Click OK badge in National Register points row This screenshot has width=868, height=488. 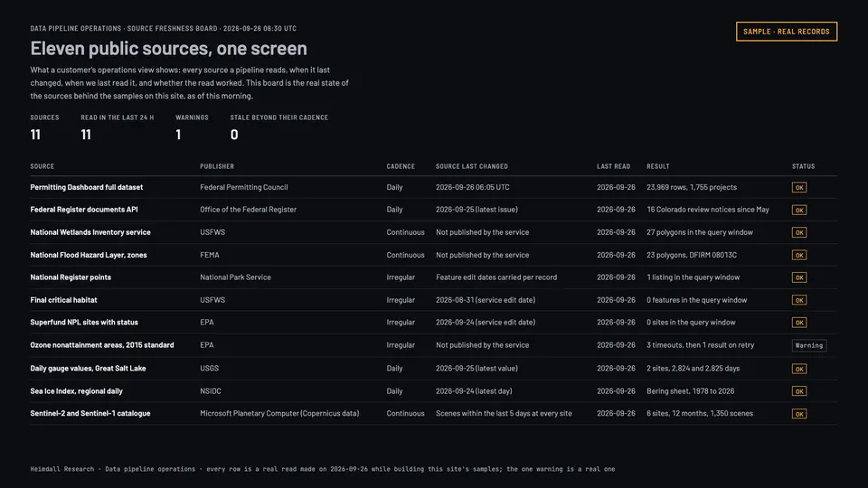point(798,277)
